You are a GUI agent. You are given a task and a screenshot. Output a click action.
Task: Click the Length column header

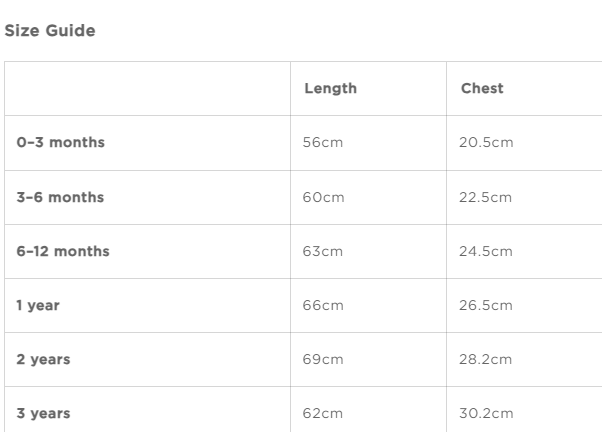point(329,89)
